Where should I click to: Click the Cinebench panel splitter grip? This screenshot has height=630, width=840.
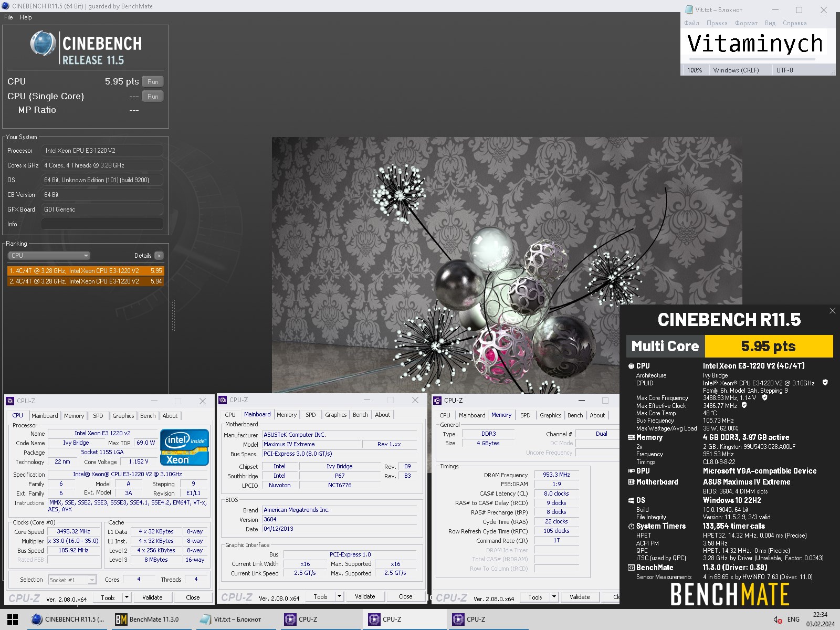173,315
